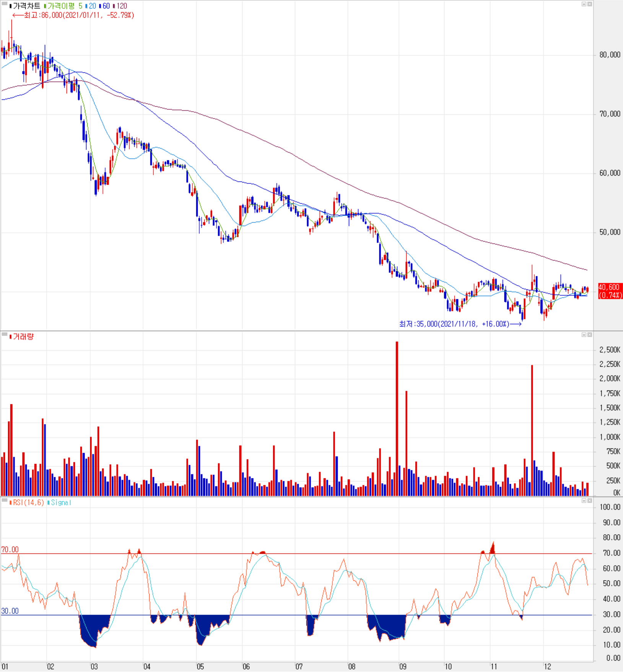Click the 70,000 price axis label
Screen dimensions: 623x672
point(610,114)
